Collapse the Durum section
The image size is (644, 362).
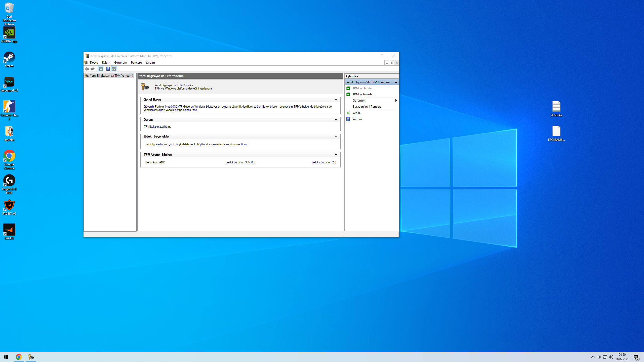(x=336, y=120)
